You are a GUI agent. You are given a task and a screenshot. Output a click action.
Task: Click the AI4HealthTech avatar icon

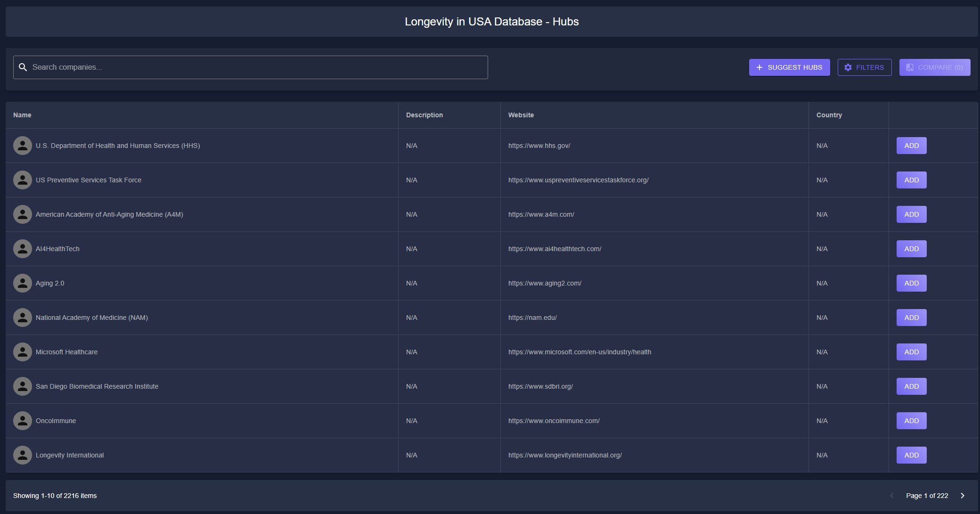(x=22, y=249)
